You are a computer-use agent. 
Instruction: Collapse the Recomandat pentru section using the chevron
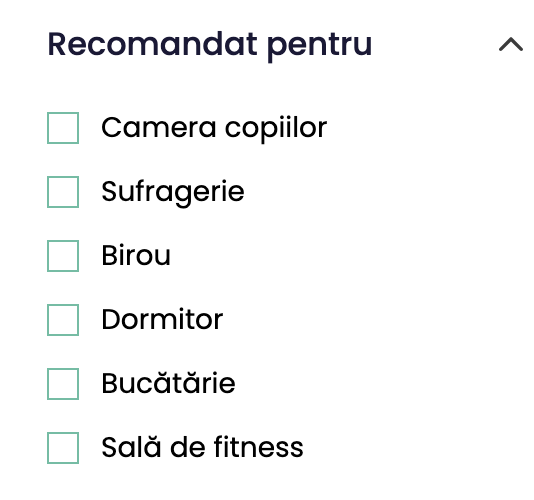(x=511, y=45)
